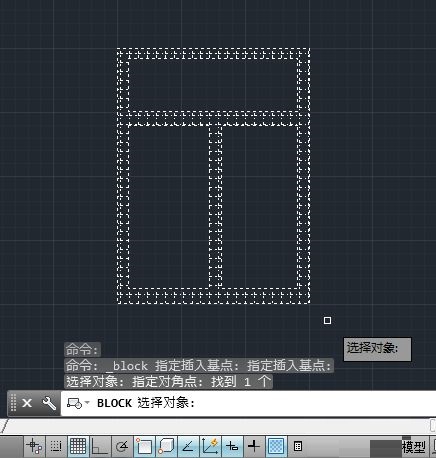Show lineweight using the plus-shaped icon
436x458 pixels.
coord(254,446)
